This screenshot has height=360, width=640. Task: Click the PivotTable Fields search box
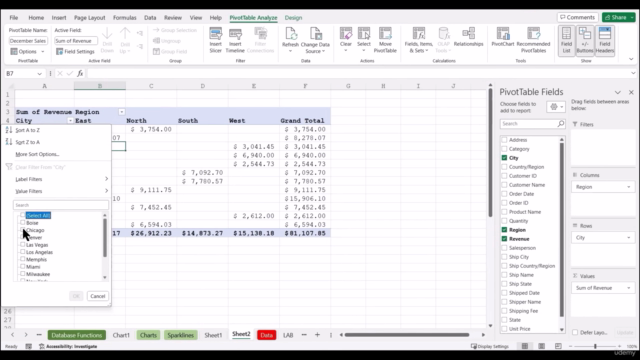[532, 123]
